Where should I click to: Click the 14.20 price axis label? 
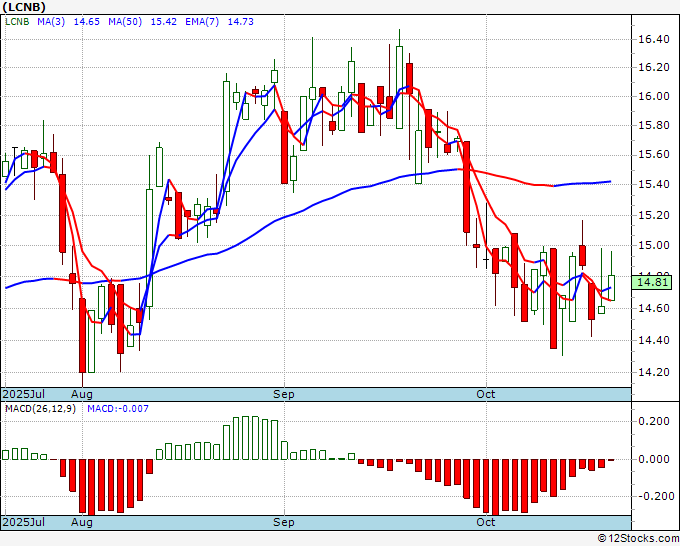pyautogui.click(x=654, y=373)
